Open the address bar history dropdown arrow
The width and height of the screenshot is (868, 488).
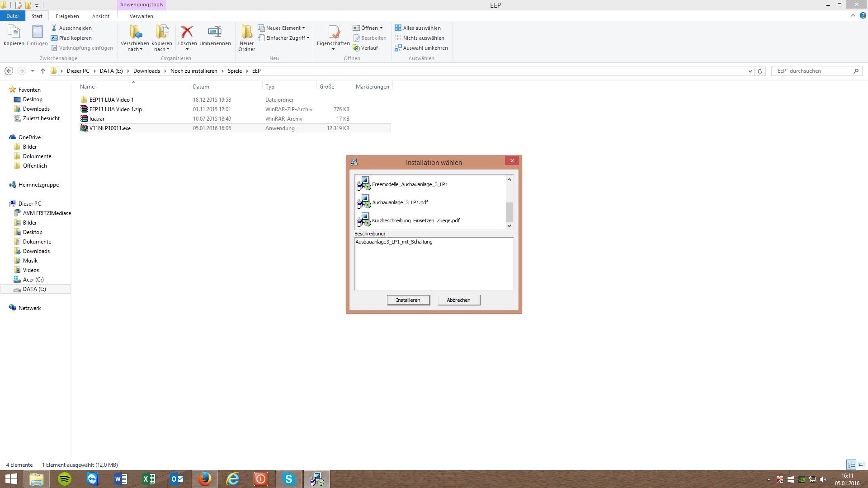750,71
